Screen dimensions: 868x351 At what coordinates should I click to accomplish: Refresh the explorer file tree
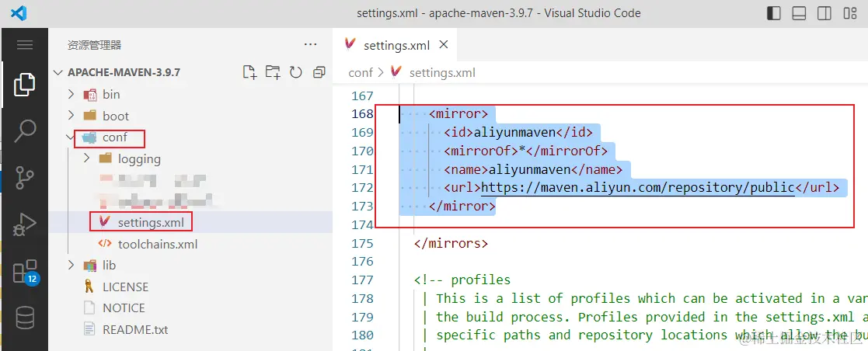pos(295,72)
